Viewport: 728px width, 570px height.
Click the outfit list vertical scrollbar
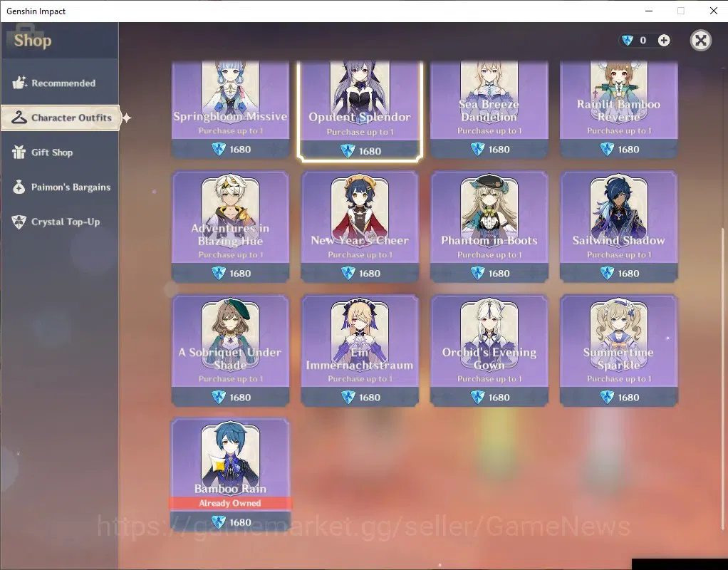(x=722, y=378)
